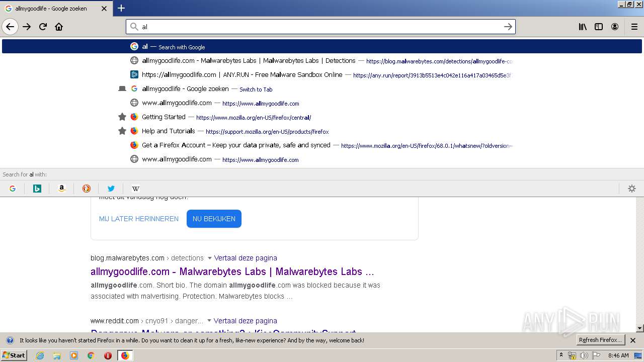Search with Twitter one-off engine icon
Viewport: 644px width, 362px height.
click(x=111, y=189)
